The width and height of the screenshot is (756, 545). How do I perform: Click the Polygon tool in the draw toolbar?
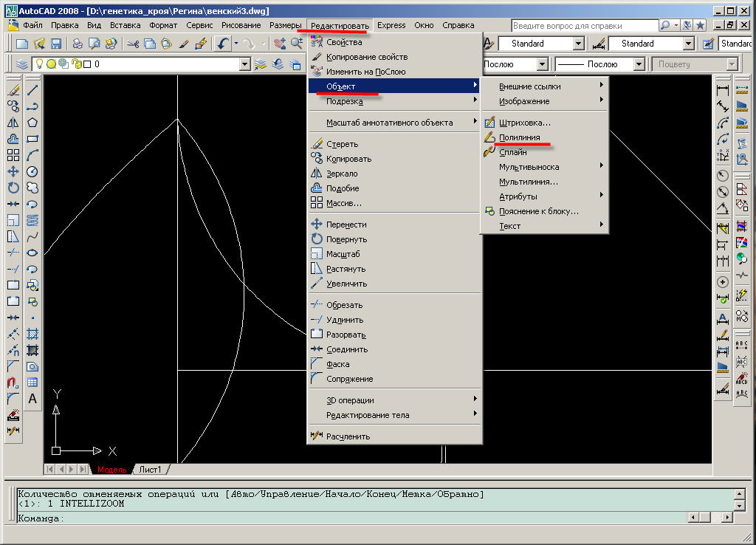[32, 123]
